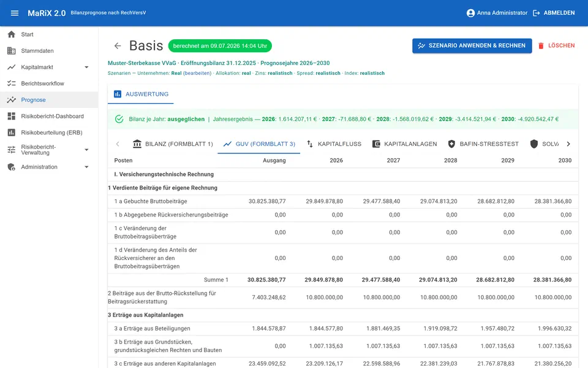This screenshot has height=368, width=588.
Task: Open Risikobeurteilung (ERB) in the sidebar
Action: [x=49, y=132]
